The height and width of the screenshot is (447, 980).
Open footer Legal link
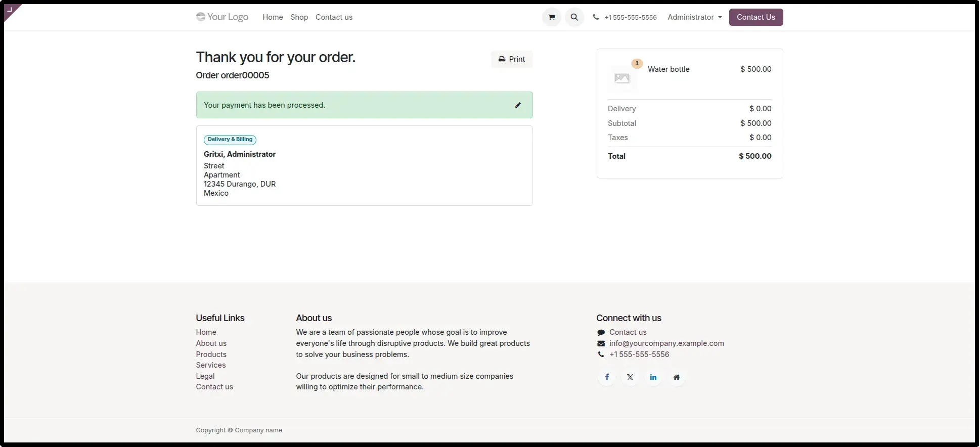point(205,376)
